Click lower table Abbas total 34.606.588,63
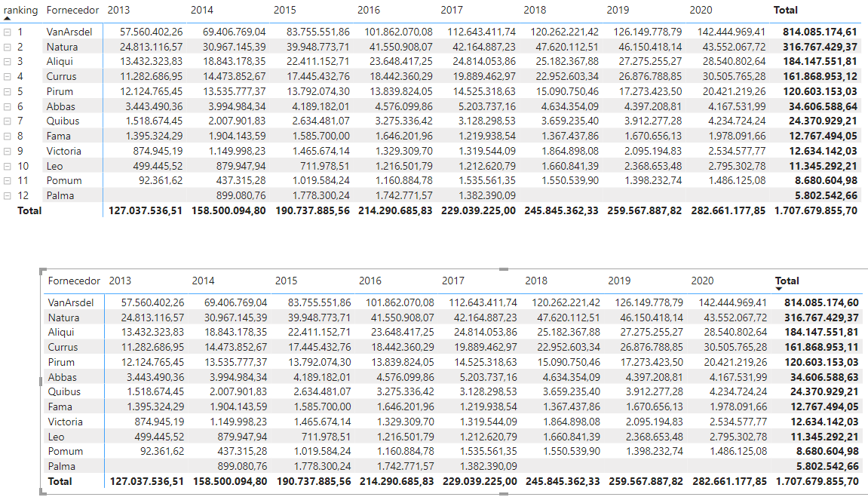This screenshot has width=868, height=497. pyautogui.click(x=825, y=377)
